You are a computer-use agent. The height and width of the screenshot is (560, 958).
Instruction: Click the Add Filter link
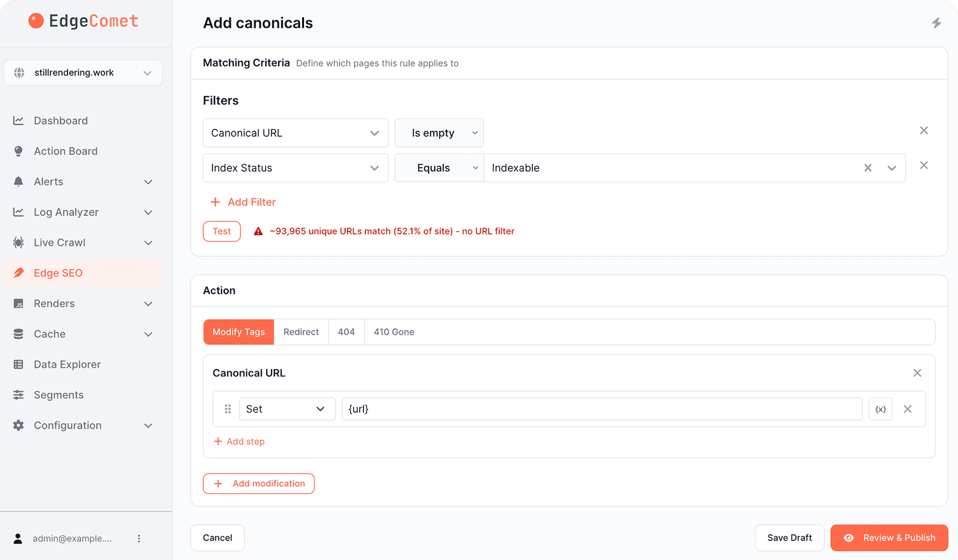click(243, 202)
